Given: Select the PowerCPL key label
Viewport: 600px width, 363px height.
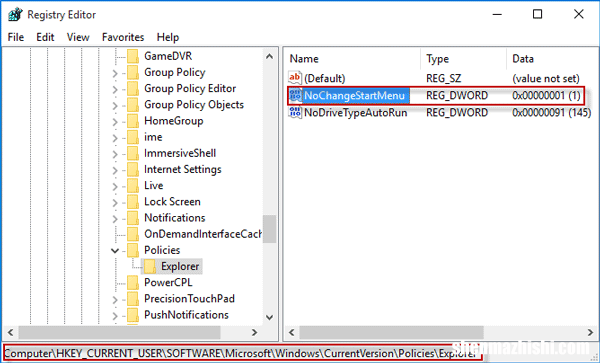Looking at the screenshot, I should tap(168, 282).
